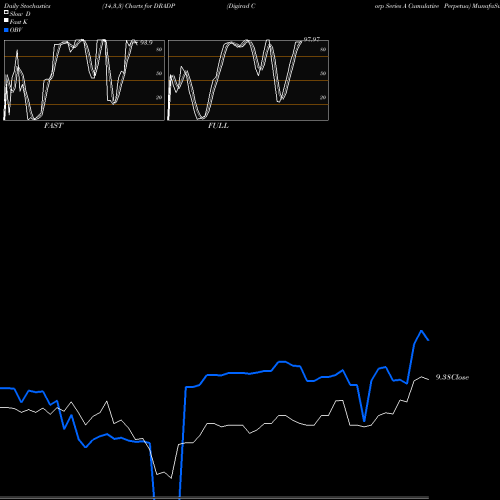Screen dimensions: 500x500
Task: Click the Fast K legend swatch
Action: point(6,20)
